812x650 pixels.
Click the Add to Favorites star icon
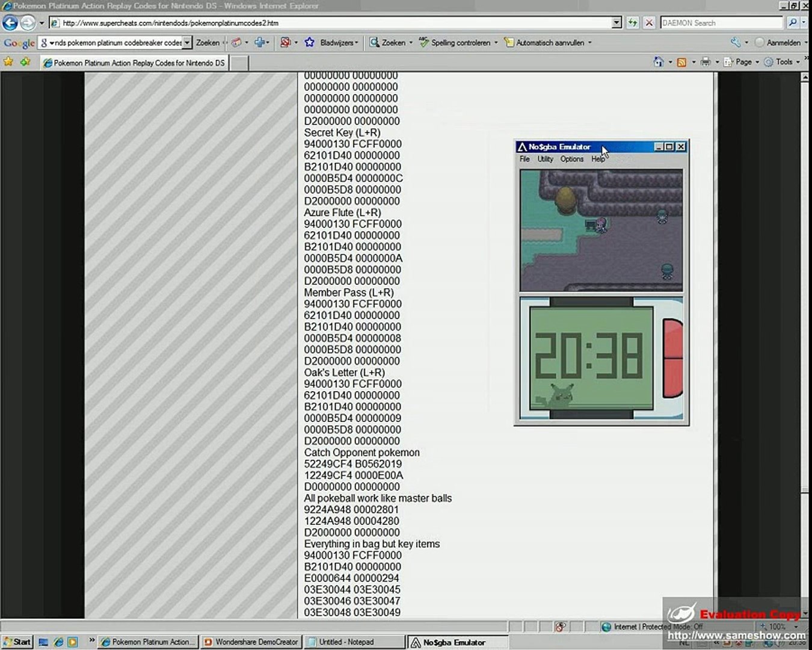point(25,62)
